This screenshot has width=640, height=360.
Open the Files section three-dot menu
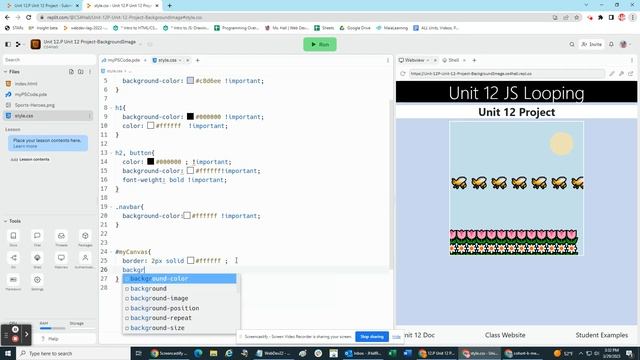pyautogui.click(x=90, y=71)
